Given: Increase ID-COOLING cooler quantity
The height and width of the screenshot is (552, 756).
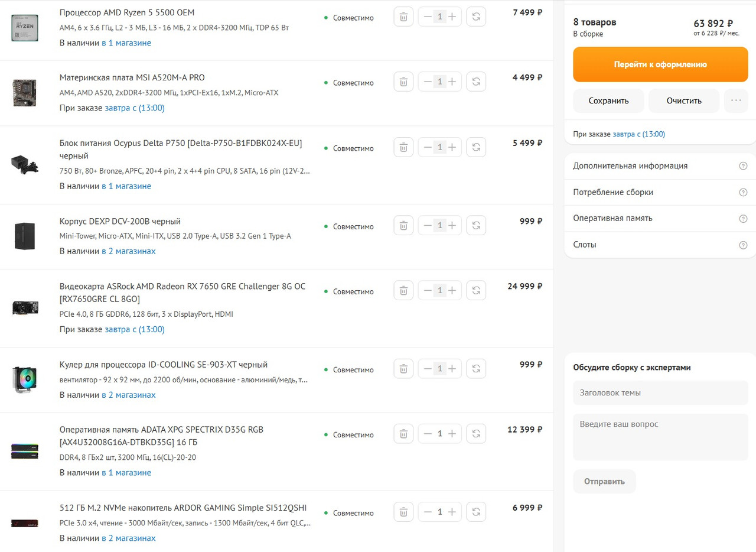Looking at the screenshot, I should pos(452,368).
